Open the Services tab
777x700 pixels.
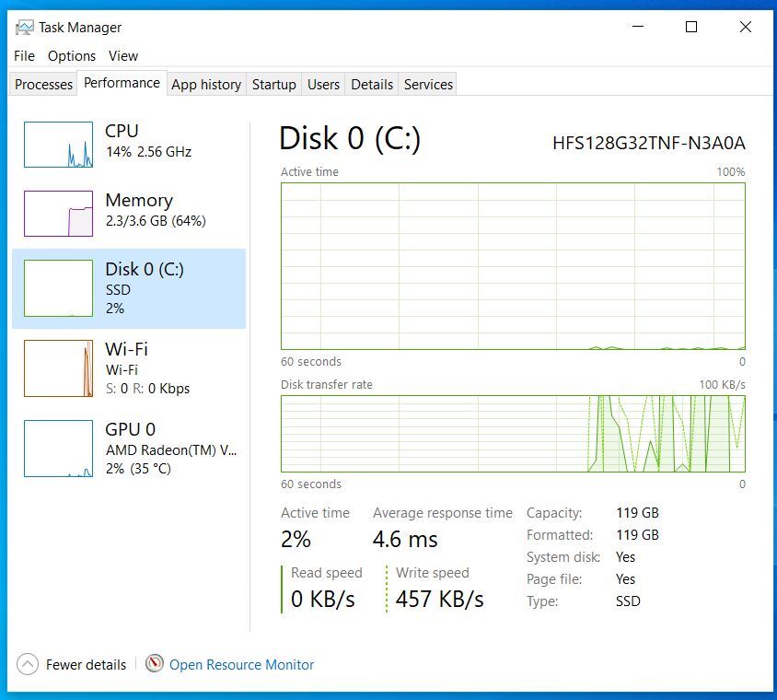[x=427, y=84]
